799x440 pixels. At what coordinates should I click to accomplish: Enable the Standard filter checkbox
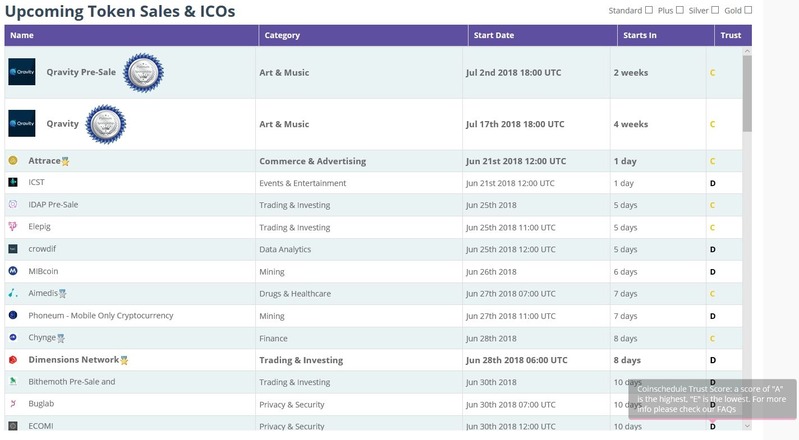click(649, 10)
